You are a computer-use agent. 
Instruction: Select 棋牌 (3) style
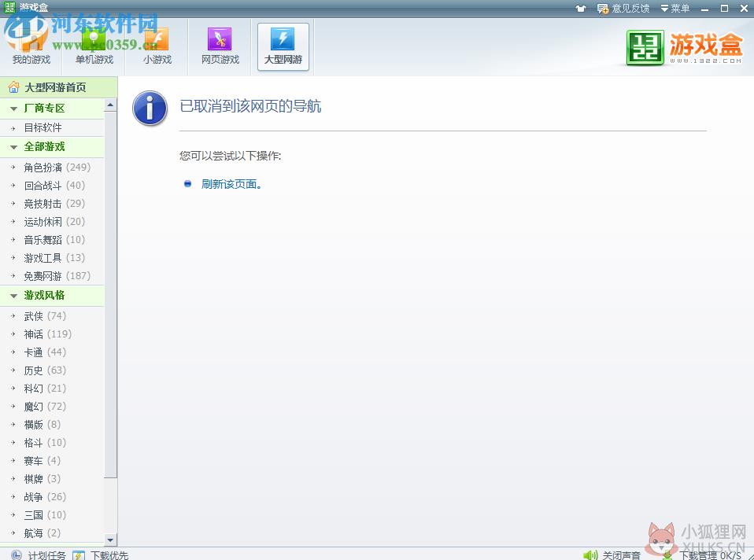(52, 479)
